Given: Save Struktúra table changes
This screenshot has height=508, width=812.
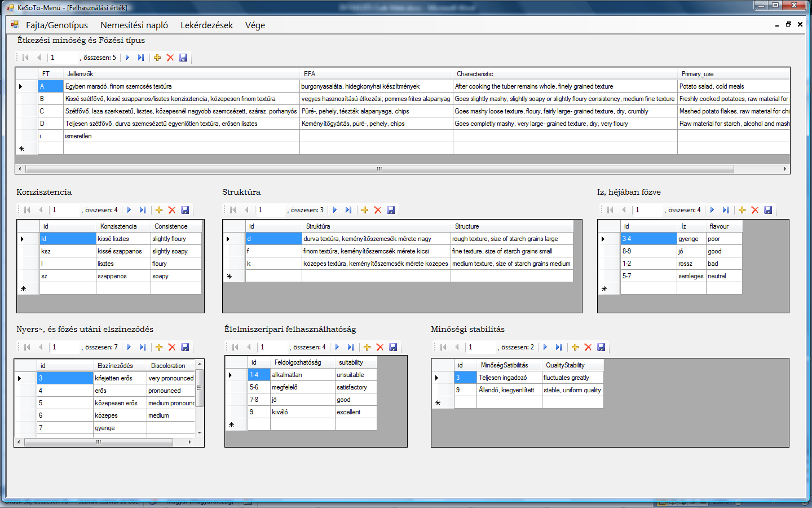Looking at the screenshot, I should [391, 210].
